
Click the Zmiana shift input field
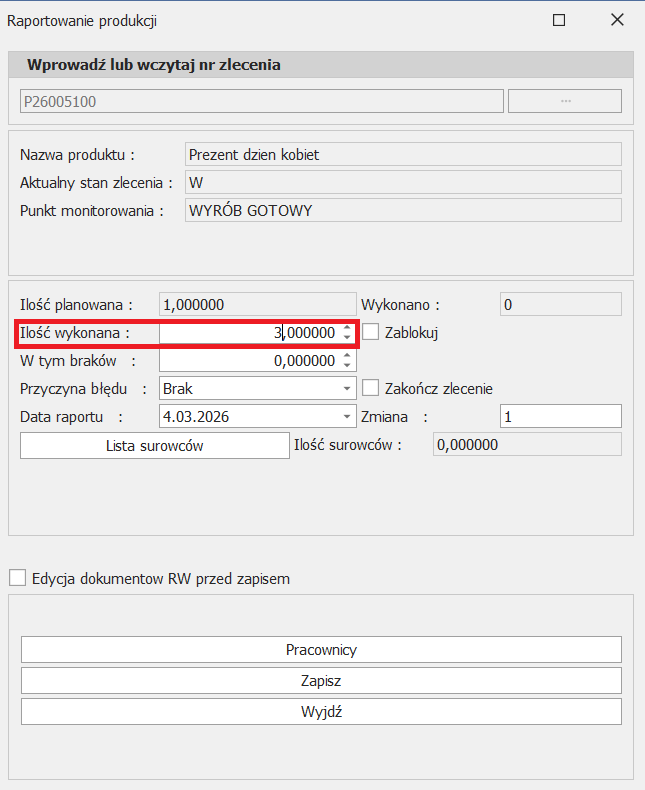point(560,416)
